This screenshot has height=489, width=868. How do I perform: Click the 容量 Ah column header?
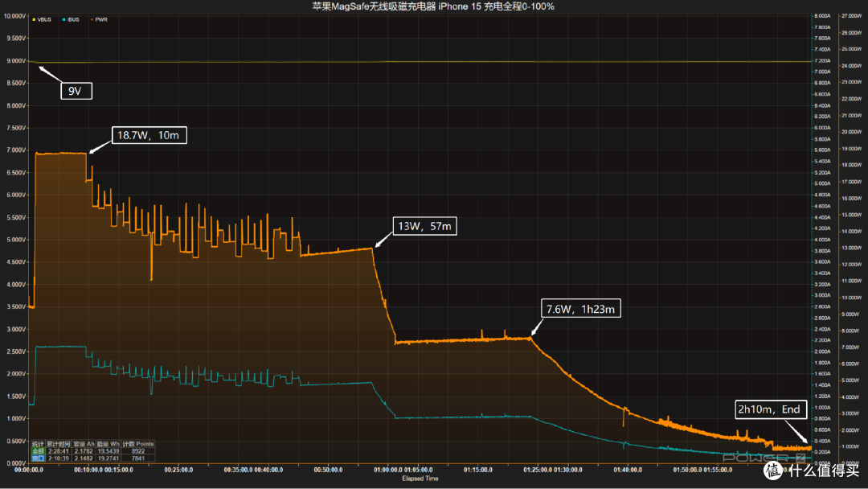84,444
